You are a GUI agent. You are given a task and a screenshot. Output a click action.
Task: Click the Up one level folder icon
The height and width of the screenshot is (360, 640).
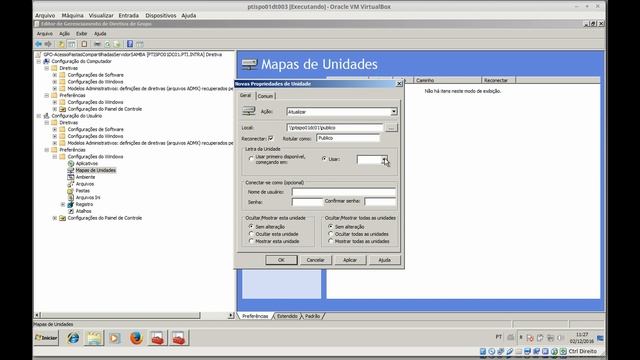pyautogui.click(x=61, y=44)
